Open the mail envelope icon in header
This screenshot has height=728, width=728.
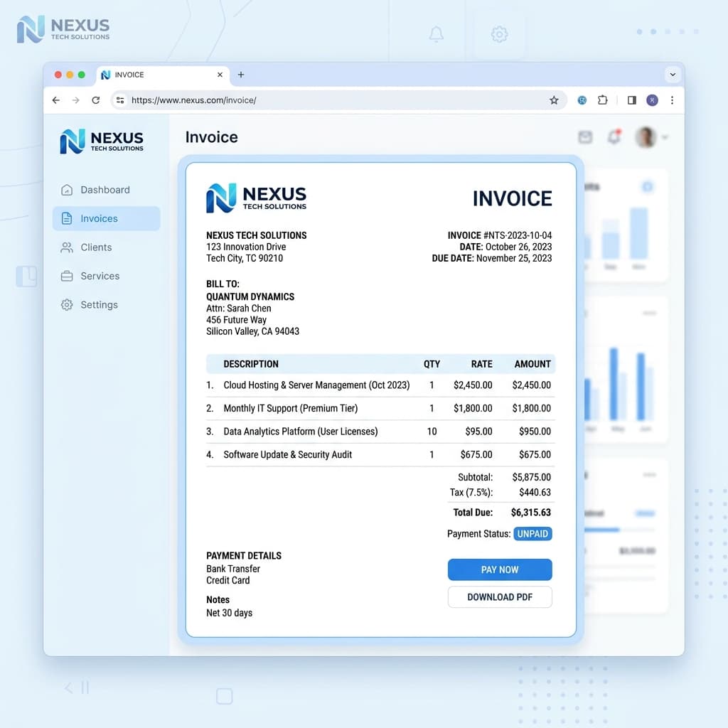click(x=585, y=137)
